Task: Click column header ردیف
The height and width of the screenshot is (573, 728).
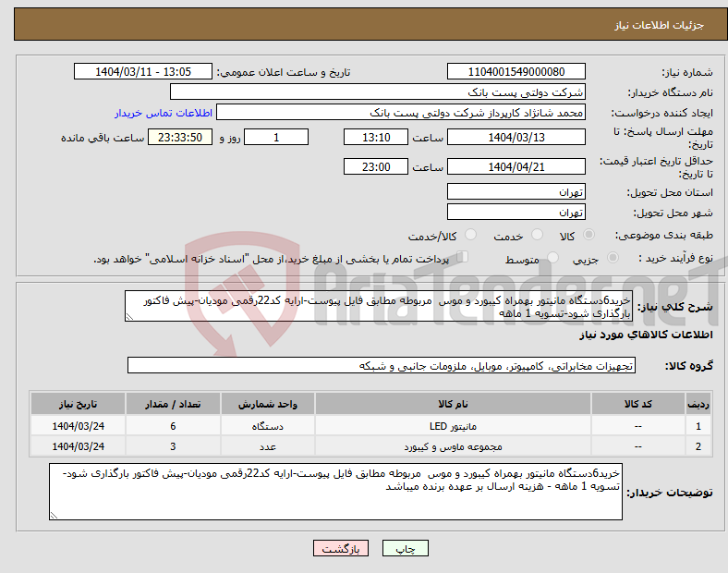Action: (698, 404)
